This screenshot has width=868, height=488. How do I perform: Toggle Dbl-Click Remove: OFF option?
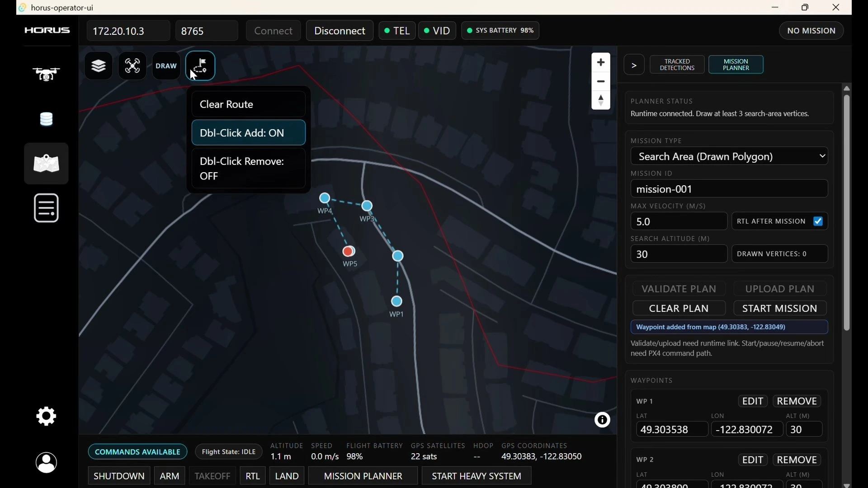pyautogui.click(x=249, y=169)
